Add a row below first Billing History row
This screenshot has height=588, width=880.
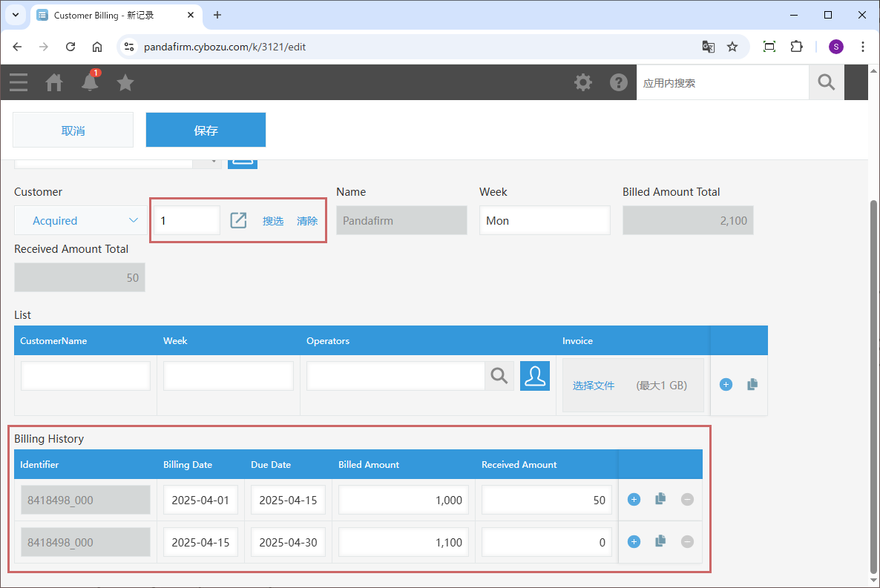[x=634, y=500]
